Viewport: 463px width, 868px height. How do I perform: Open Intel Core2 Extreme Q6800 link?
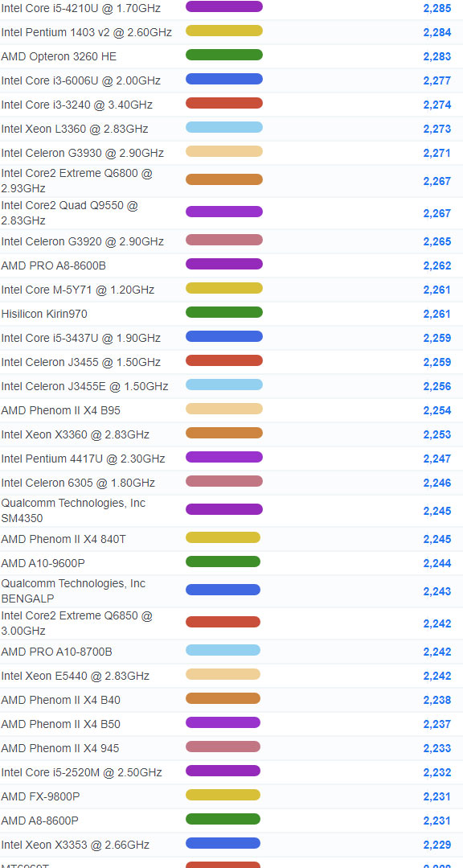tap(77, 181)
